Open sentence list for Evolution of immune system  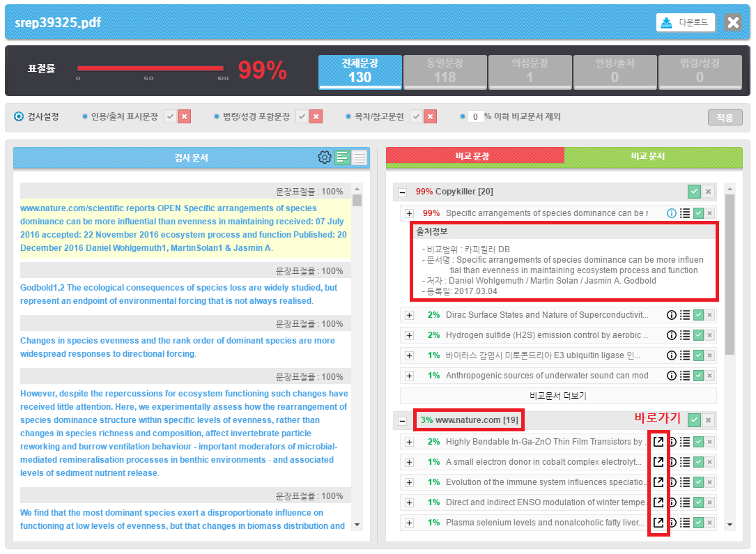pyautogui.click(x=685, y=482)
